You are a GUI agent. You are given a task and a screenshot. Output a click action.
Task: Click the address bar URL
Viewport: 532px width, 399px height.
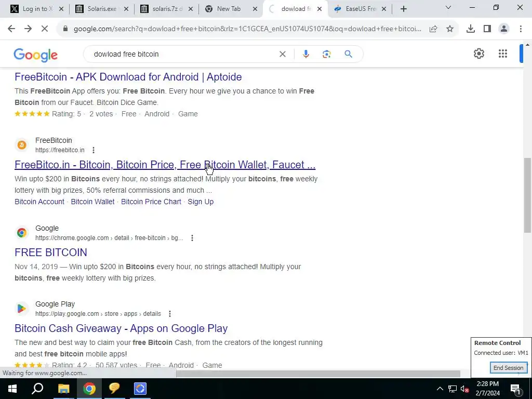247,29
